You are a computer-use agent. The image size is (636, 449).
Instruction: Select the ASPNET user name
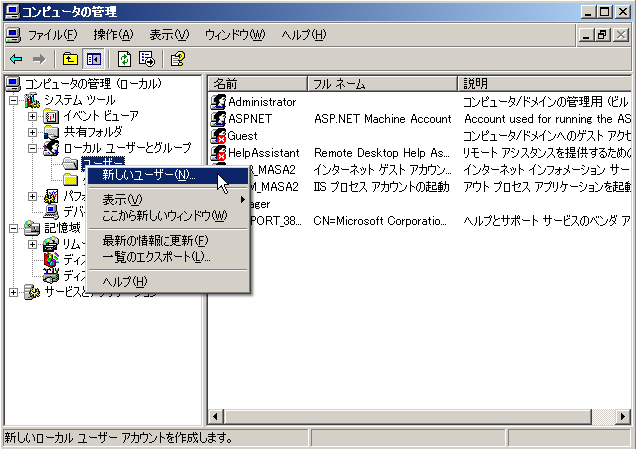tap(250, 119)
